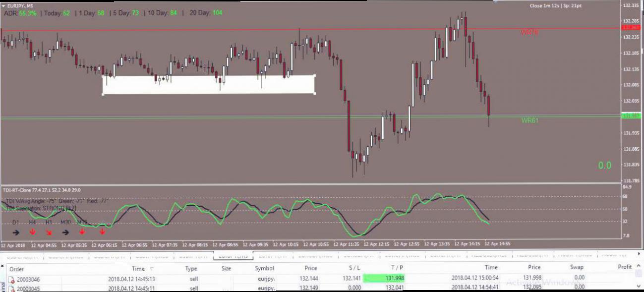Select the M15 red down arrow
644x292 pixels.
(x=82, y=232)
